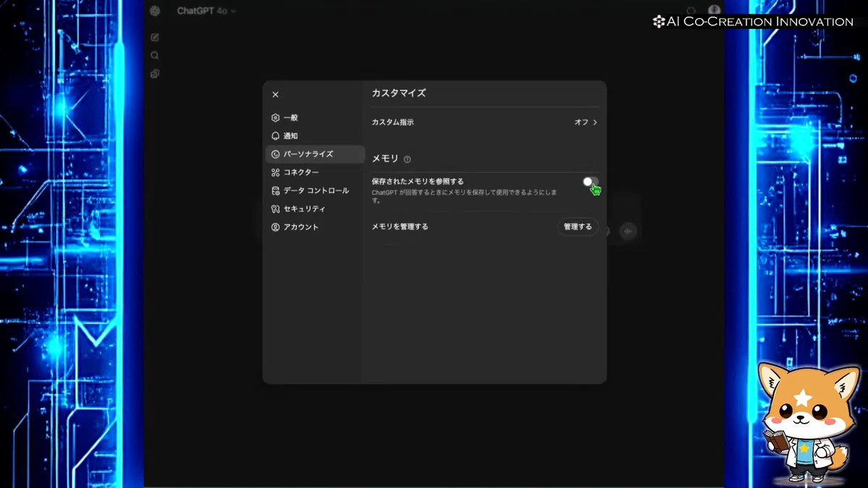Viewport: 868px width, 488px height.
Task: Open the アカウント account section
Action: click(314, 227)
